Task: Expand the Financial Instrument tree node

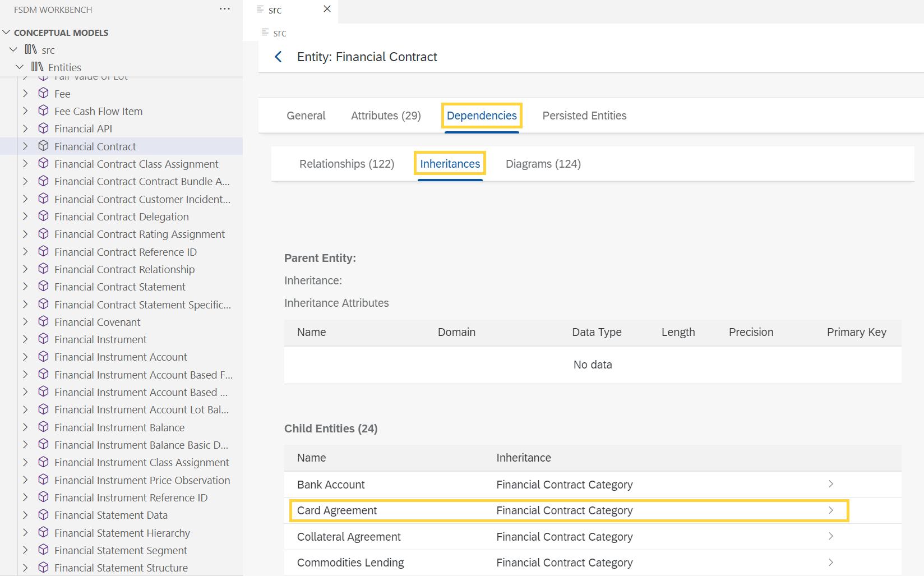Action: click(x=25, y=339)
